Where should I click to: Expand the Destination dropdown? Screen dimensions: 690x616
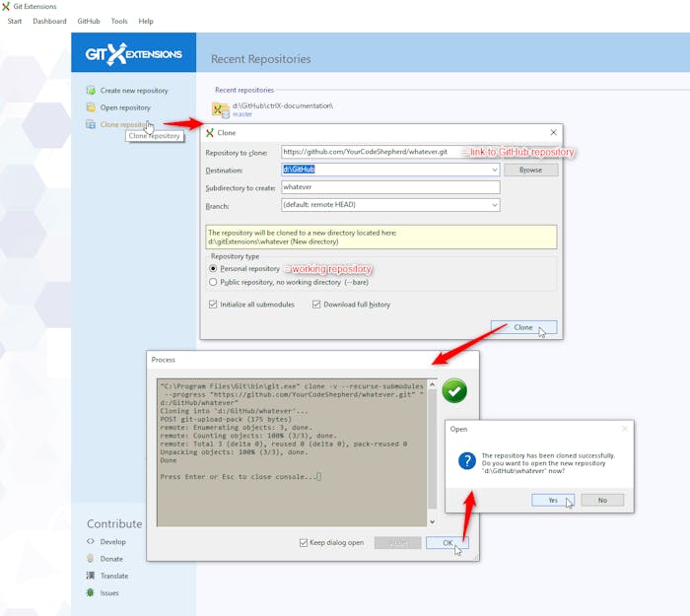tap(495, 170)
